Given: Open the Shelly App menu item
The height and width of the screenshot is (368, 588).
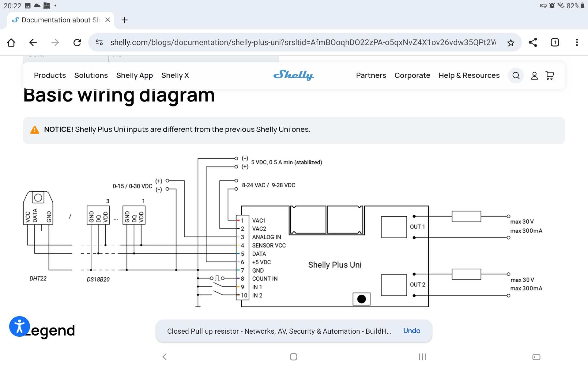Looking at the screenshot, I should [134, 75].
